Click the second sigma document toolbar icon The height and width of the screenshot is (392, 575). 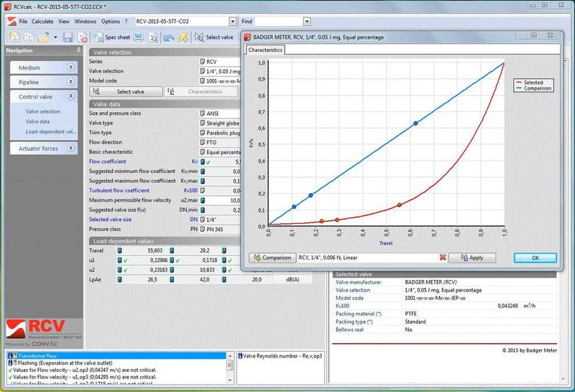tap(29, 37)
